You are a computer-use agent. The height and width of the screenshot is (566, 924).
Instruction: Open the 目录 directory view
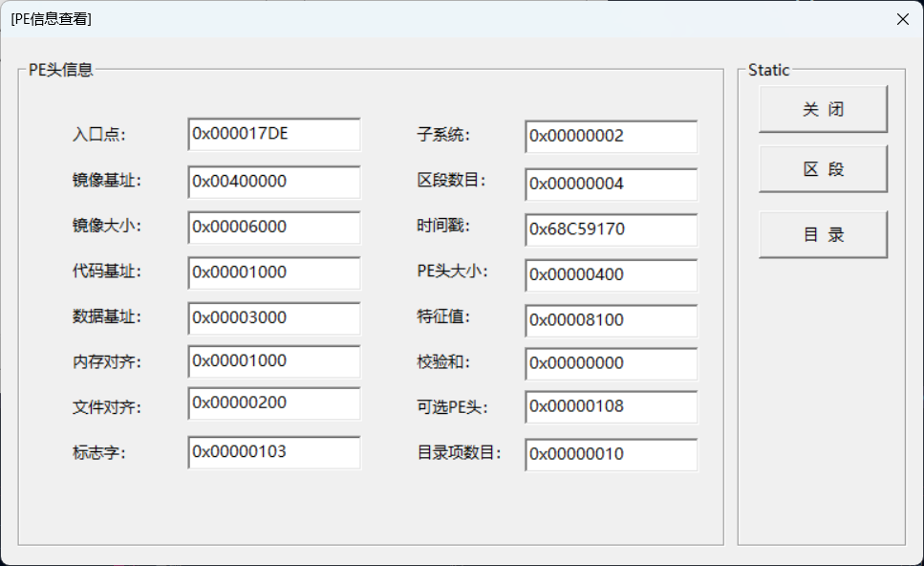pyautogui.click(x=823, y=234)
